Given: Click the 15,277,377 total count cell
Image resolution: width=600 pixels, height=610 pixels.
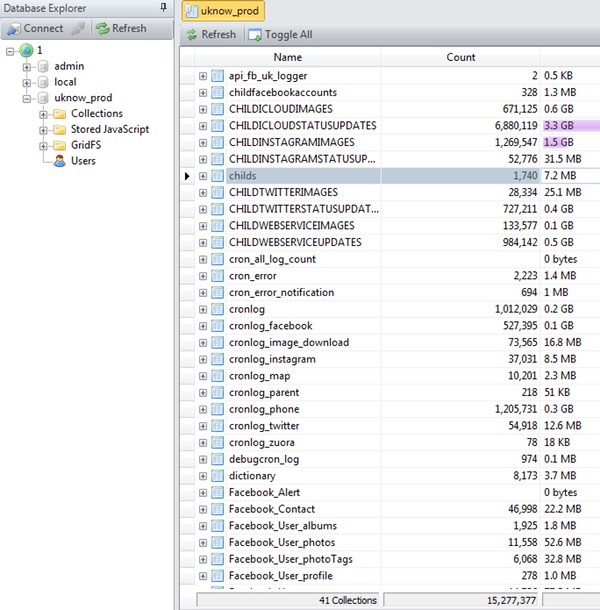Looking at the screenshot, I should (461, 600).
